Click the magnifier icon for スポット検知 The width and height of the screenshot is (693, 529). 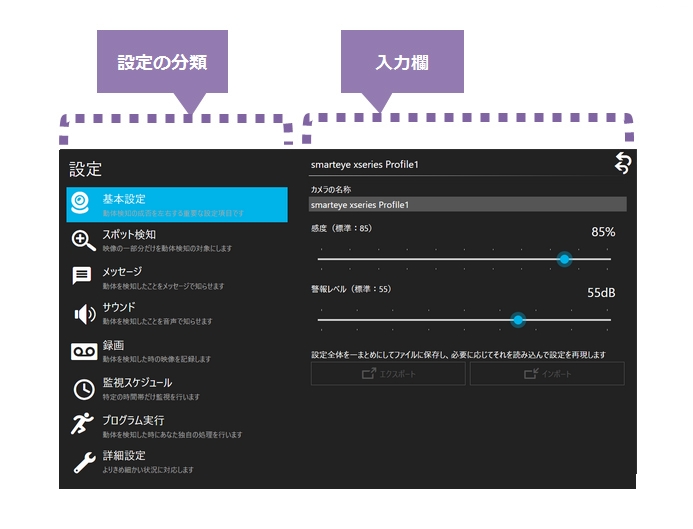83,240
